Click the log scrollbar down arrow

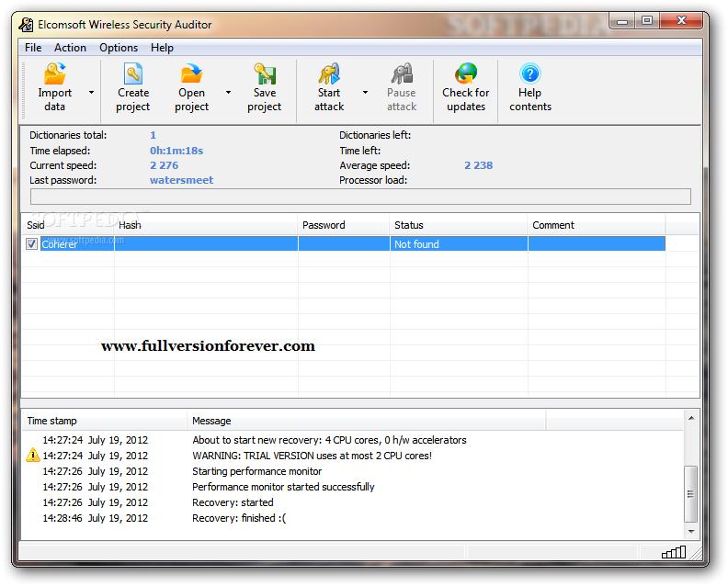pos(691,531)
